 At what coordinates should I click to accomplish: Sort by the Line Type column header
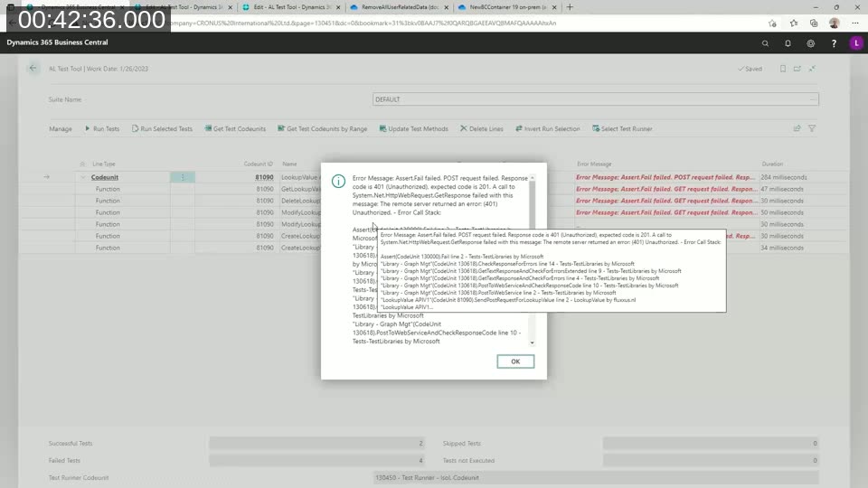click(103, 164)
